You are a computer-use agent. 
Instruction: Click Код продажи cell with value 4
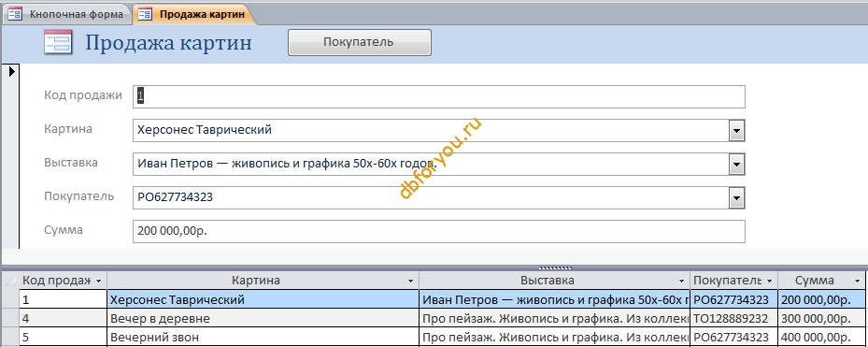(x=64, y=319)
